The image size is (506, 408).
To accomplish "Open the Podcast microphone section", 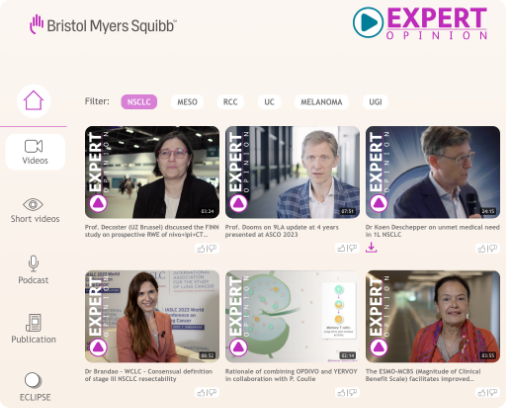I will pyautogui.click(x=33, y=269).
